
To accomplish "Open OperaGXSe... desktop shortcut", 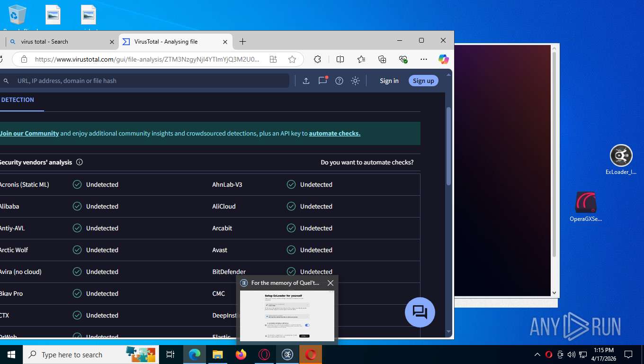I will pyautogui.click(x=586, y=207).
